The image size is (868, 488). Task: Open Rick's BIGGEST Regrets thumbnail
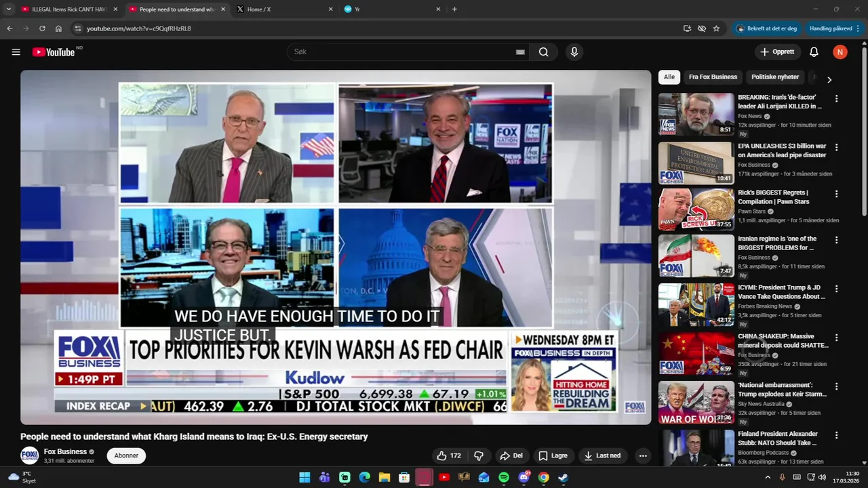pos(696,209)
